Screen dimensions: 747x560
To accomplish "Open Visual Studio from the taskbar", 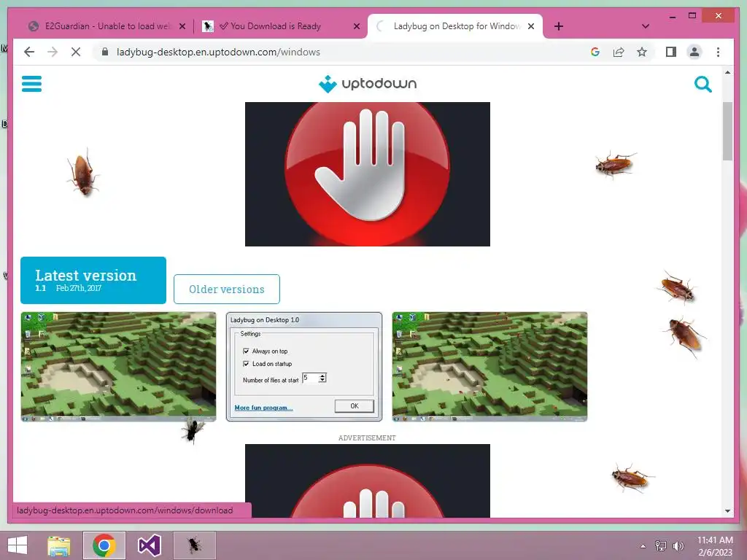I will (149, 545).
